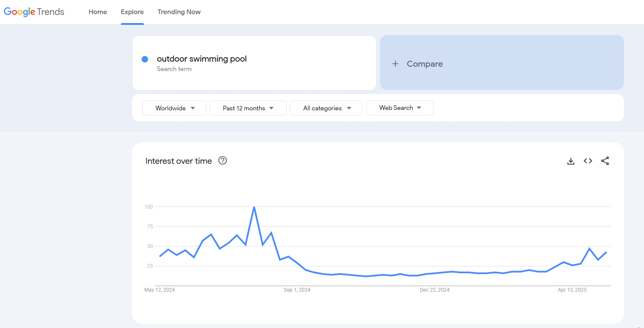The image size is (644, 328).
Task: Click the Google Trends logo
Action: click(34, 12)
